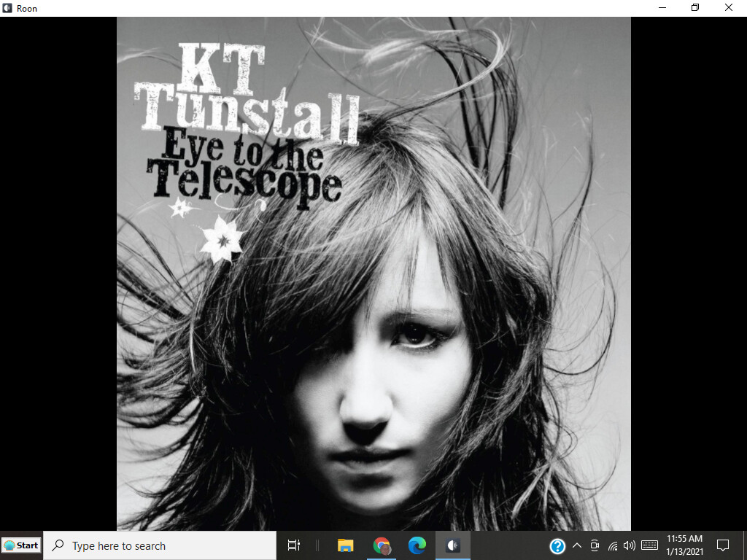Open the volume speaker control

[x=630, y=545]
